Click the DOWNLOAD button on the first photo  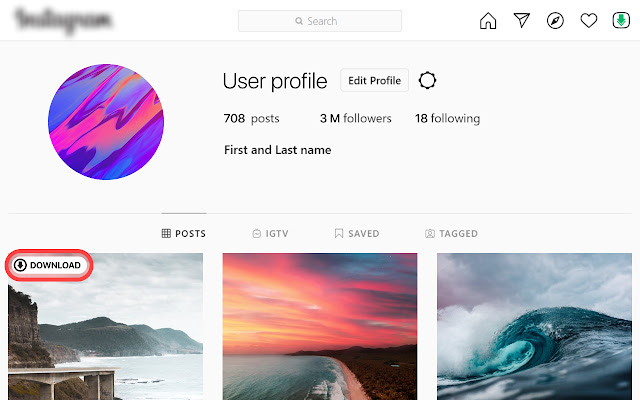[49, 265]
